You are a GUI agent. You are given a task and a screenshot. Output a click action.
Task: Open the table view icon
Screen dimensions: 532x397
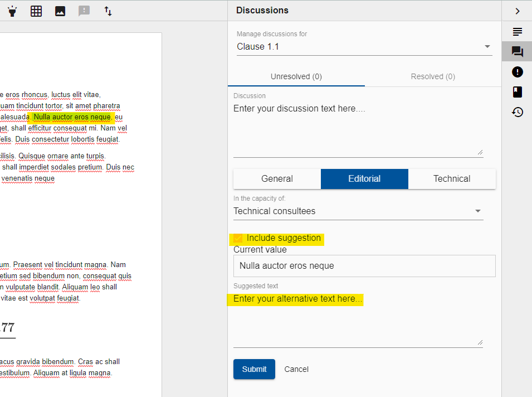36,11
